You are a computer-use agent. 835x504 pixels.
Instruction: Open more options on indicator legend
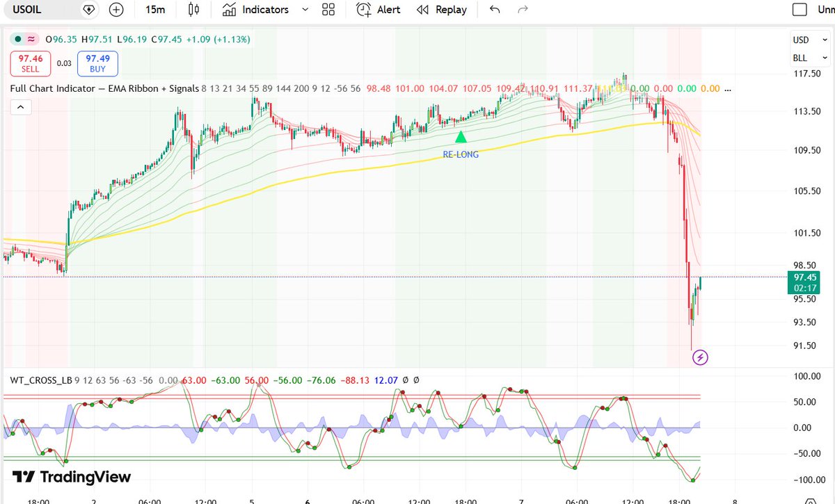(x=728, y=89)
